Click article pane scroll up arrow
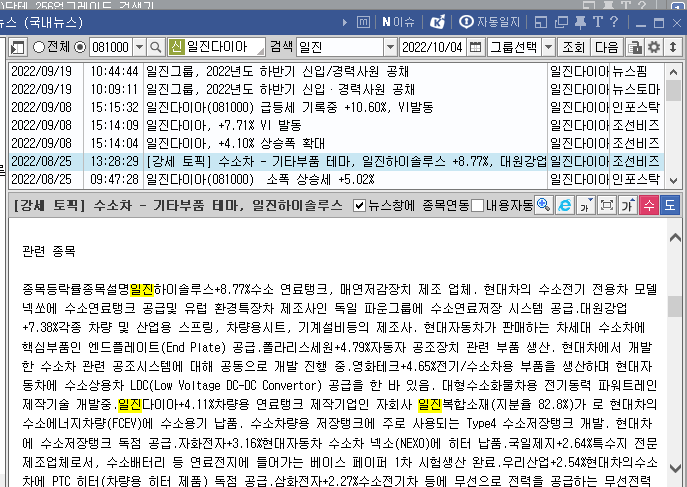The image size is (687, 487). 675,238
